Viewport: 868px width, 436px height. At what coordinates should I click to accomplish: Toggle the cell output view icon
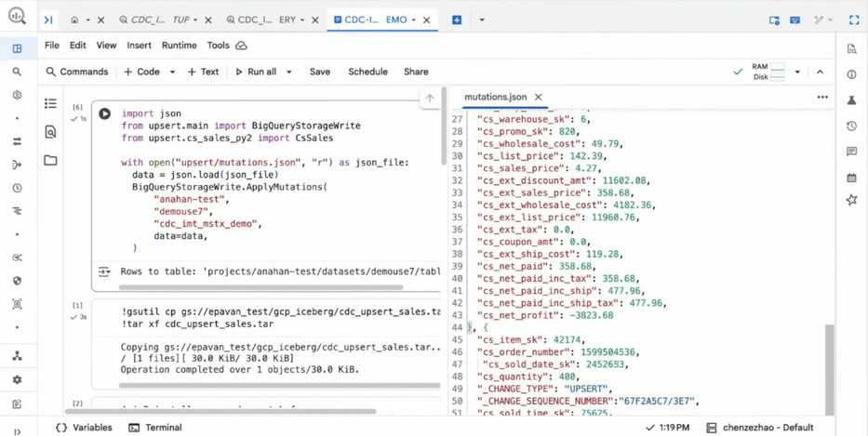104,271
